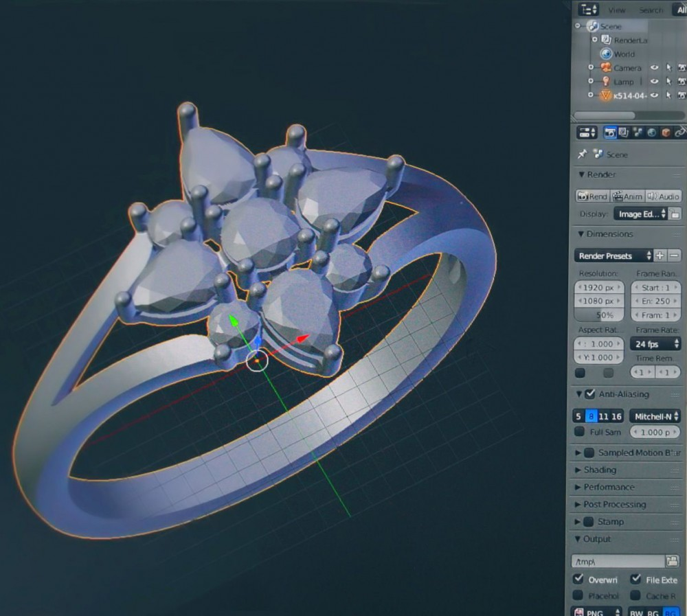Collapse the Render panel
Viewport: 687px width, 616px height.
pos(582,174)
